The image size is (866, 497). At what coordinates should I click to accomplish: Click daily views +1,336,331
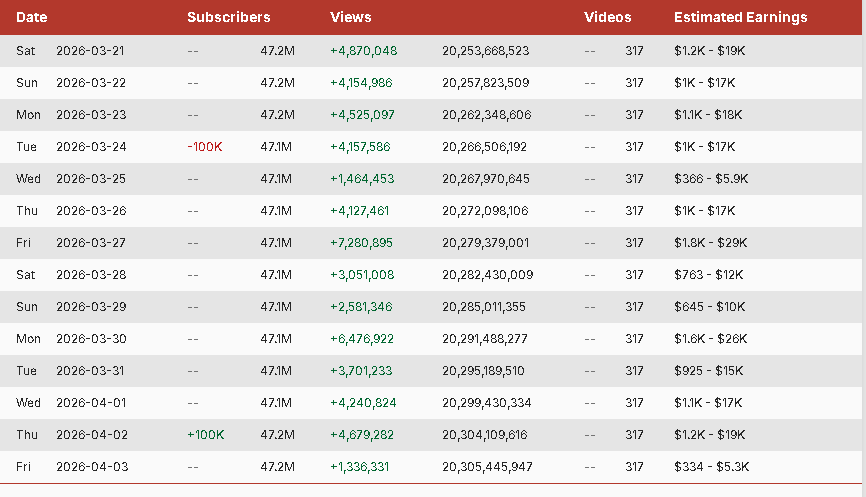tap(360, 467)
